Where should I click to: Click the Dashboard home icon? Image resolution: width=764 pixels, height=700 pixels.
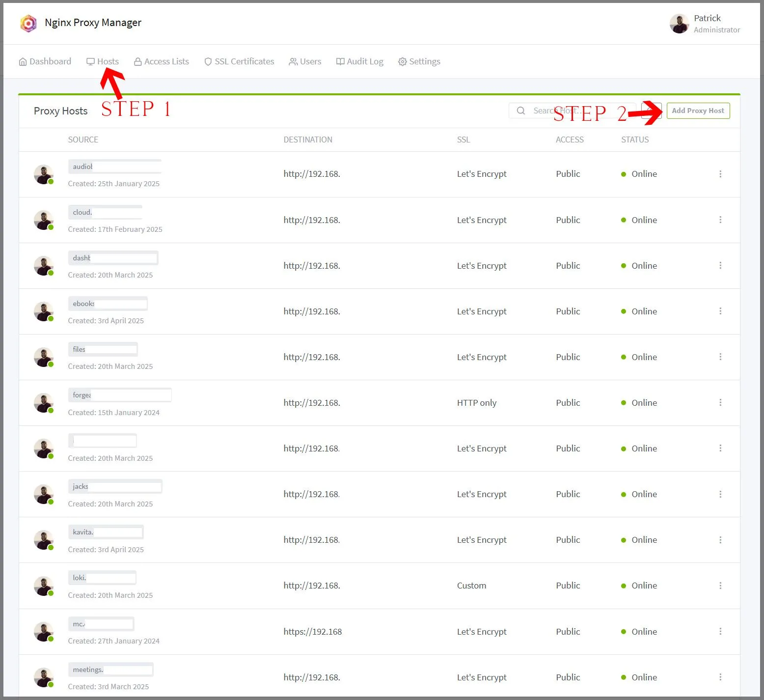[x=23, y=61]
